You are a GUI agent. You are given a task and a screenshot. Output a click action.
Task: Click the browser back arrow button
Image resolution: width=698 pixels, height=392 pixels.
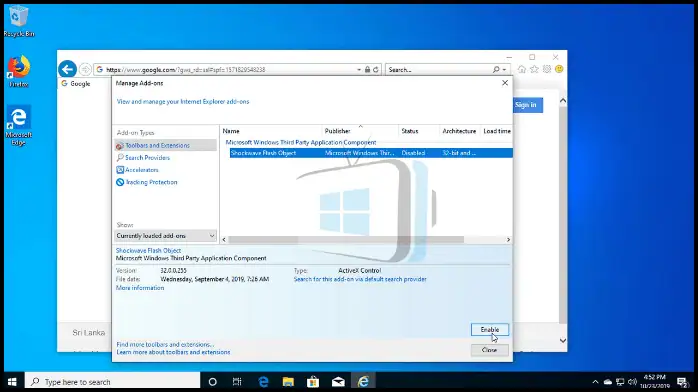point(67,69)
